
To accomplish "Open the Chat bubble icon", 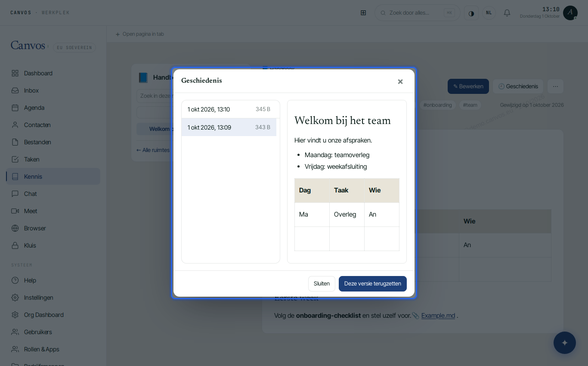I will pos(15,194).
